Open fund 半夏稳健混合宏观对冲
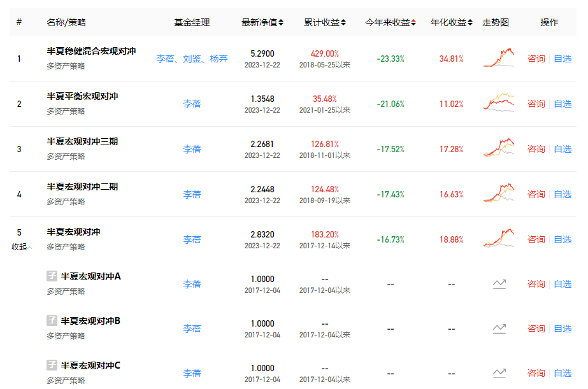The image size is (588, 389). coord(91,51)
